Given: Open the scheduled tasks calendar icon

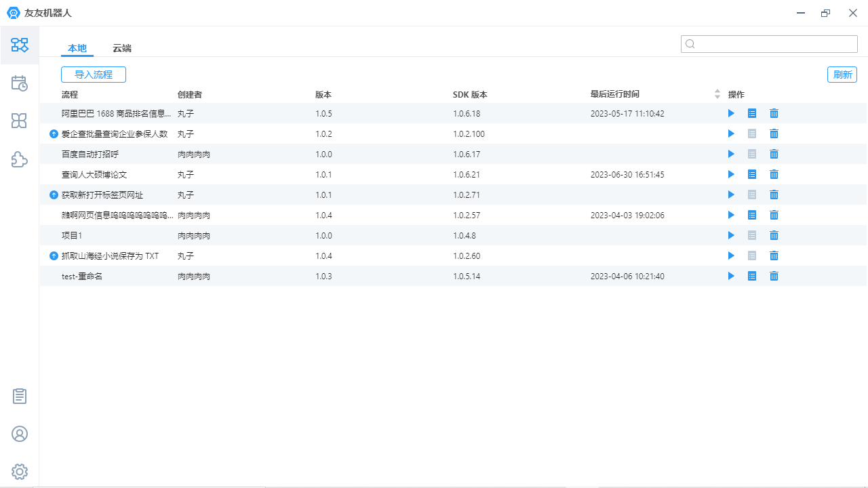Looking at the screenshot, I should 20,83.
